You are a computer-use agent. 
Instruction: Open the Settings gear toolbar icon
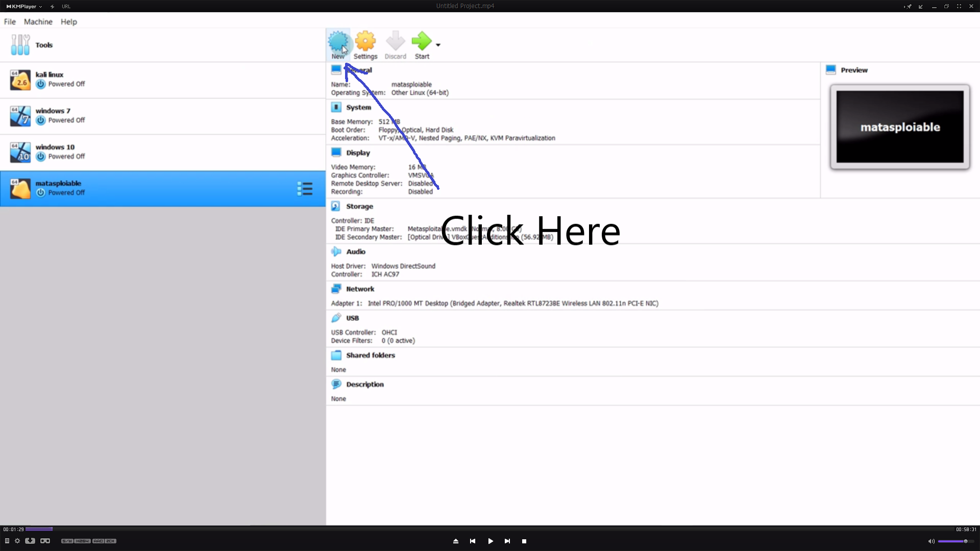pyautogui.click(x=365, y=41)
